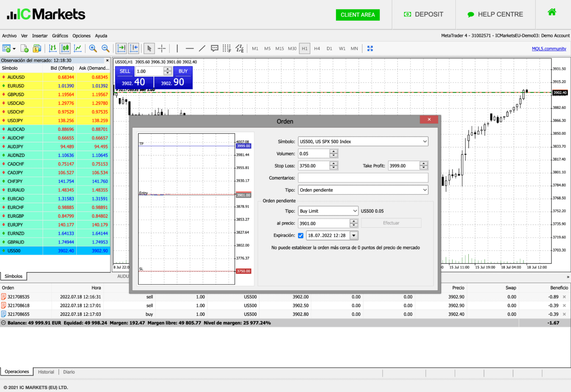Switch to Historial tab

(46, 372)
